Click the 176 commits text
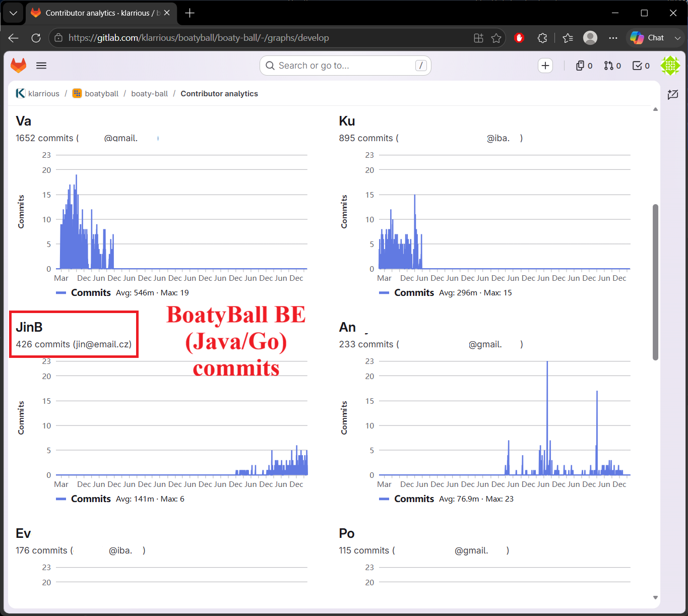The width and height of the screenshot is (688, 616). [41, 550]
